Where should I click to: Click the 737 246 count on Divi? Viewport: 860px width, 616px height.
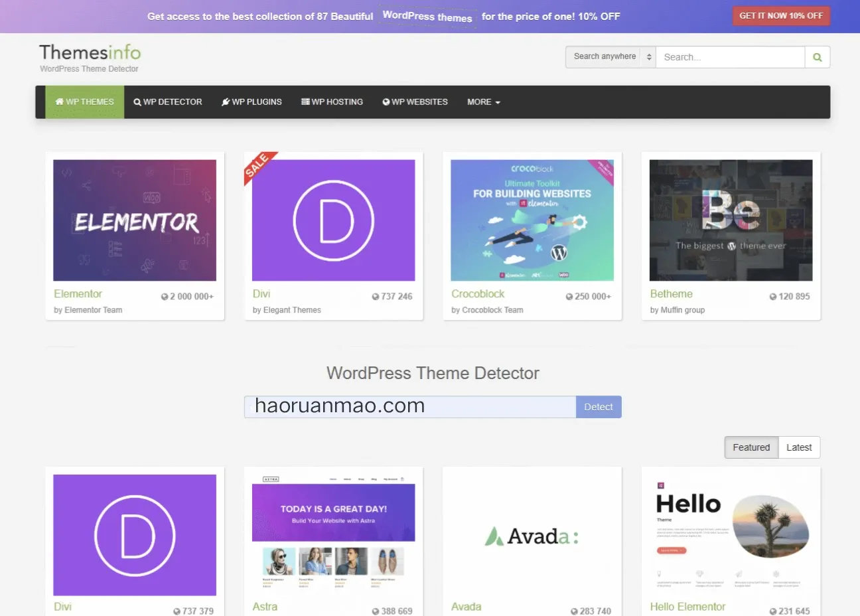(392, 297)
